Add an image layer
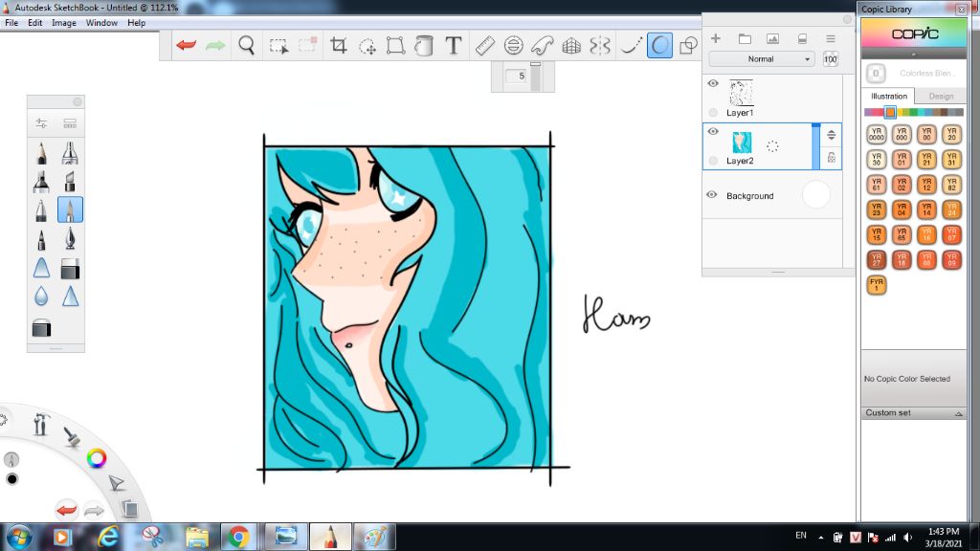The width and height of the screenshot is (980, 551). coord(773,38)
